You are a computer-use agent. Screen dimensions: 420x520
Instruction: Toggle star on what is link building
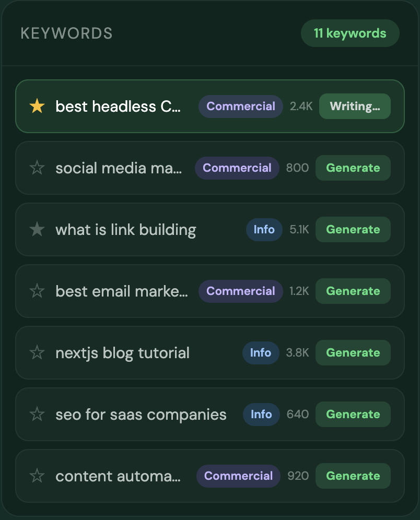(37, 230)
